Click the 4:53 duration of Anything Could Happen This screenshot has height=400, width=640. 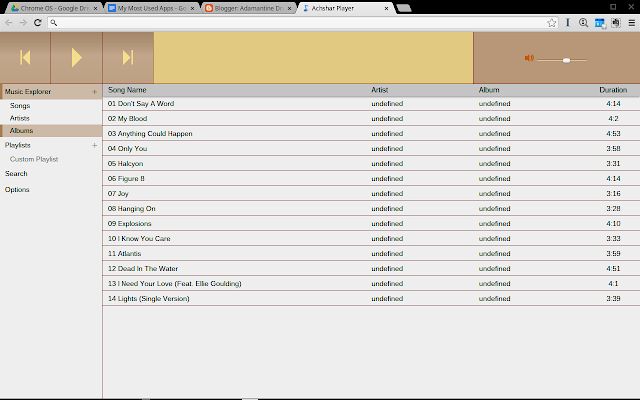(x=613, y=133)
